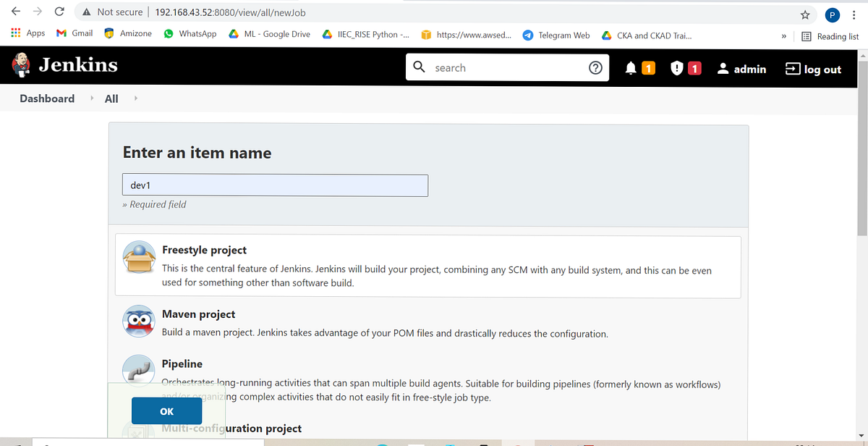The width and height of the screenshot is (868, 446).
Task: Click the item name field containing dev1
Action: [x=275, y=185]
